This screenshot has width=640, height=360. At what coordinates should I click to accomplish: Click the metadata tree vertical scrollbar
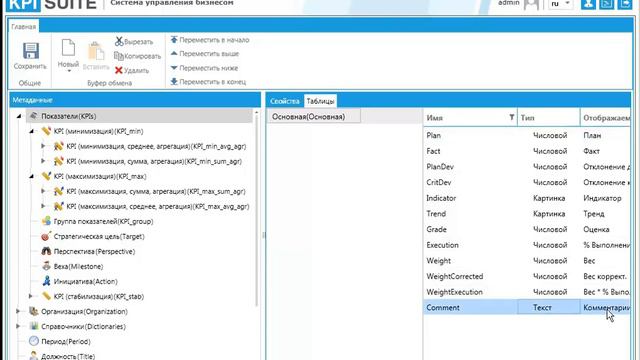(257, 210)
